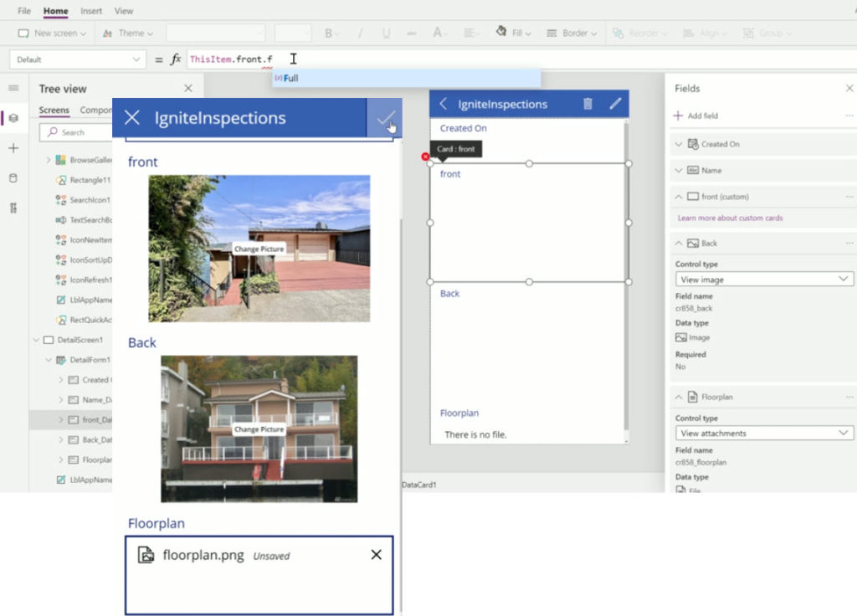This screenshot has width=857, height=616.
Task: Open the Reorder dropdown
Action: (x=639, y=33)
